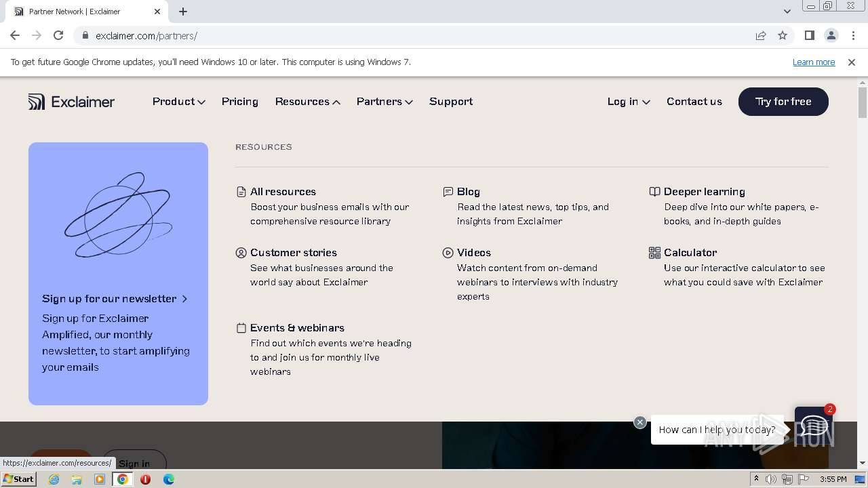Click Sign up for our newsletter
The height and width of the screenshot is (488, 868).
pos(109,299)
